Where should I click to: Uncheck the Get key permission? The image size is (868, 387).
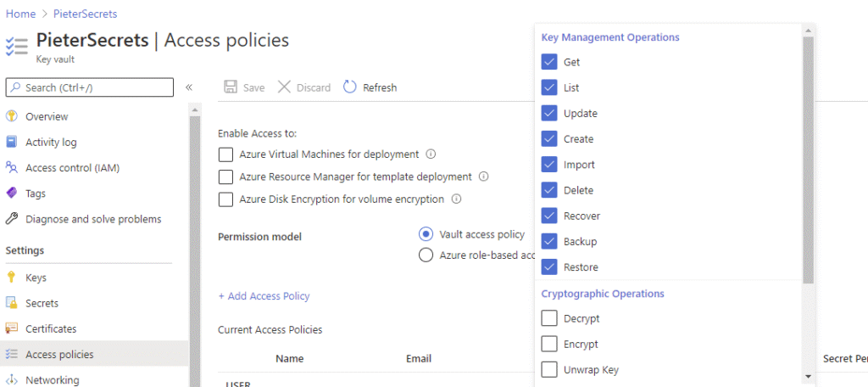point(549,62)
